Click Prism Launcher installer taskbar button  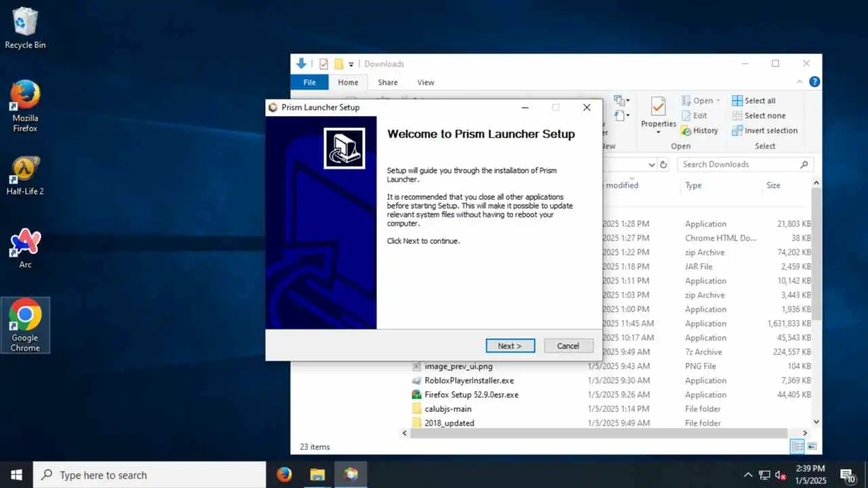pos(351,474)
